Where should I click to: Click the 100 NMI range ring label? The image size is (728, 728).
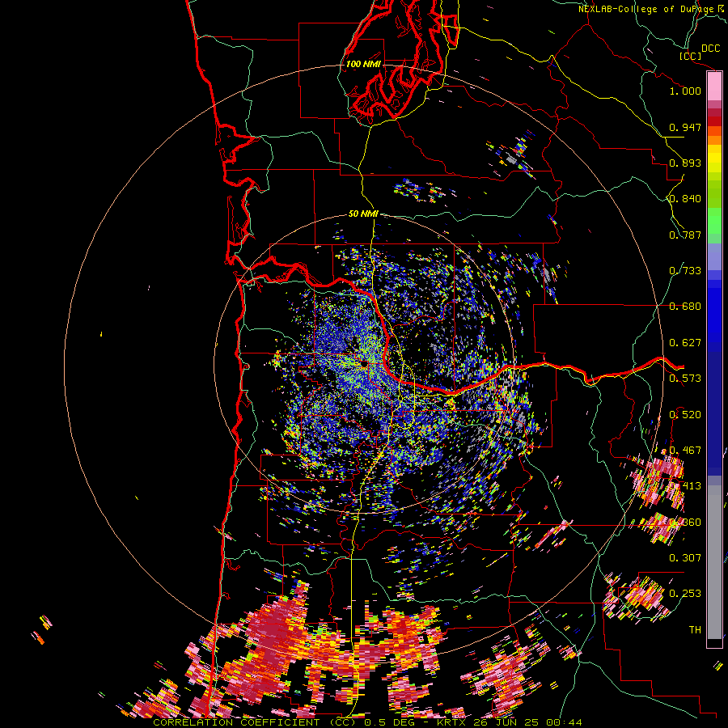tap(363, 64)
